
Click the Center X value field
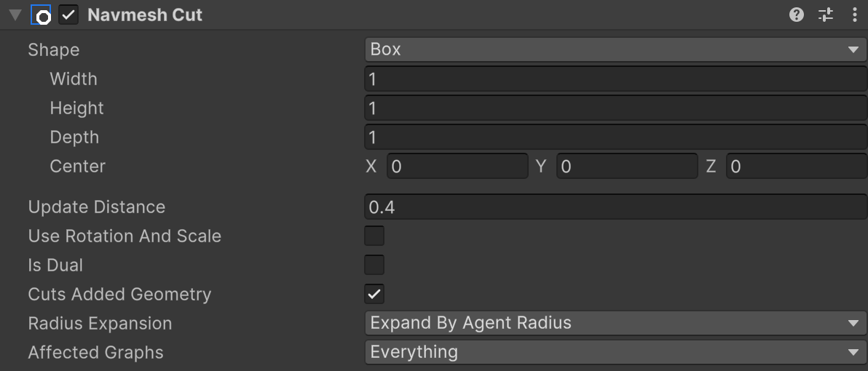click(457, 167)
